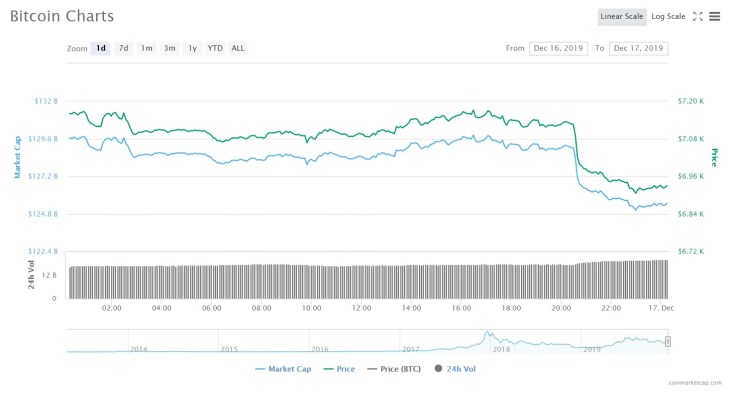Toggle Price (BTC) series in legend
Image resolution: width=738 pixels, height=400 pixels.
pyautogui.click(x=394, y=369)
